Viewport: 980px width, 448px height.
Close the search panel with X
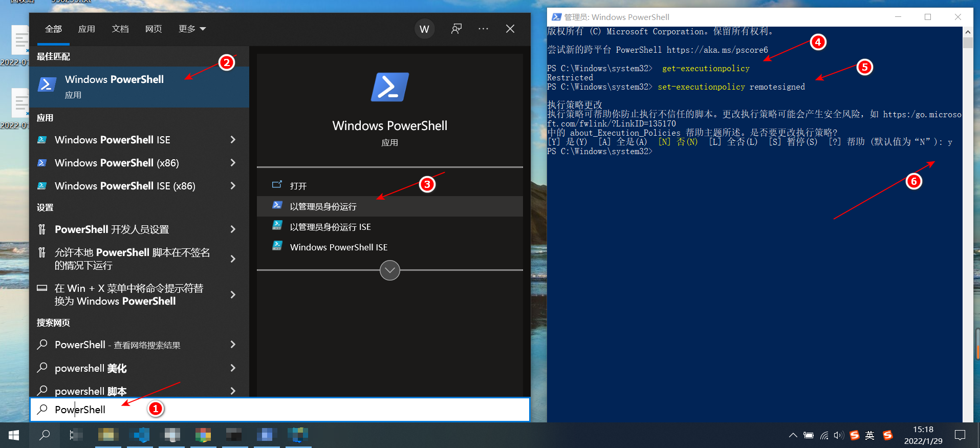[510, 29]
